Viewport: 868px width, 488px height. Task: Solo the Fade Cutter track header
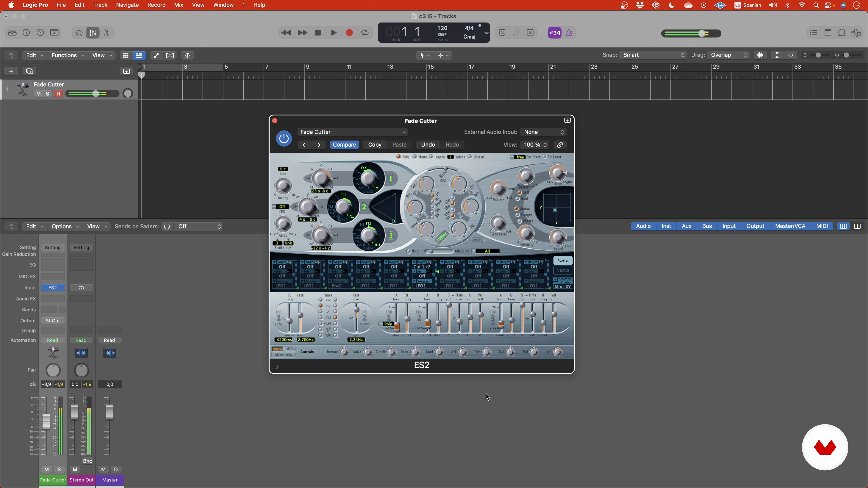click(47, 94)
